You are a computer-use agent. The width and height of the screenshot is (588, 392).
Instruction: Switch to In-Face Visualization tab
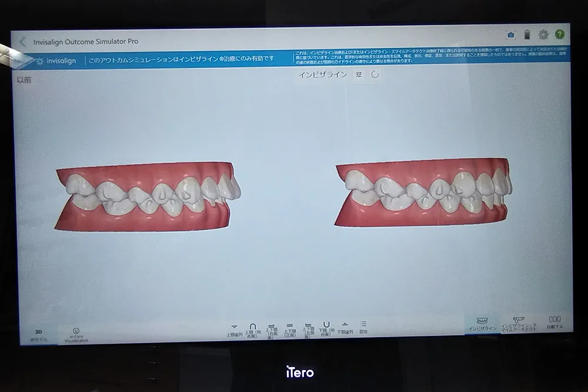click(x=76, y=335)
